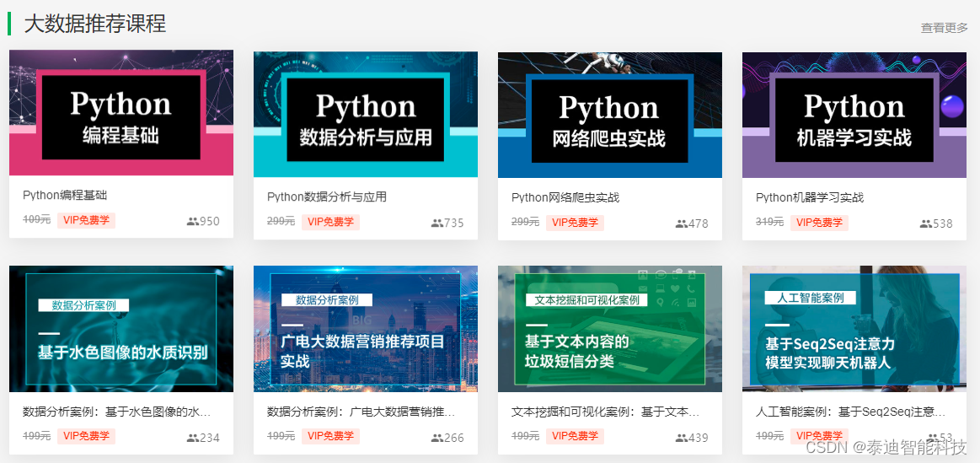This screenshot has width=980, height=463.
Task: Click VIP免费学 under 广电大数据 course
Action: (x=330, y=436)
